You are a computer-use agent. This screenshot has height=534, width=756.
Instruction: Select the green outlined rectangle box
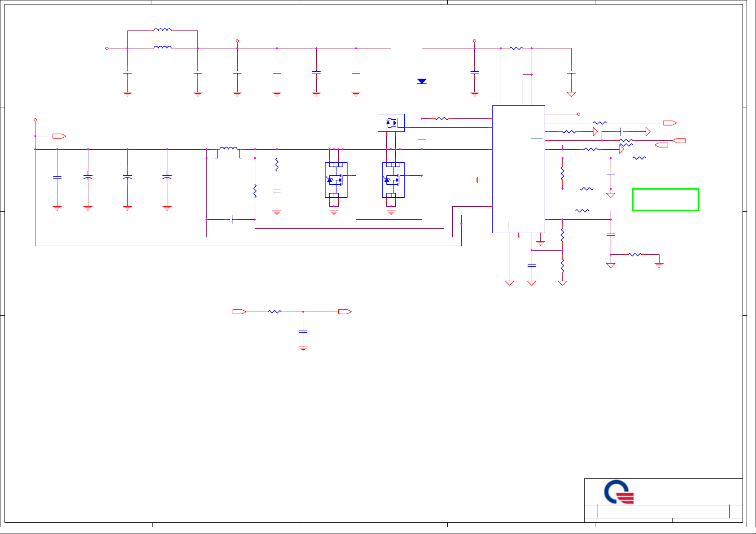click(x=665, y=200)
